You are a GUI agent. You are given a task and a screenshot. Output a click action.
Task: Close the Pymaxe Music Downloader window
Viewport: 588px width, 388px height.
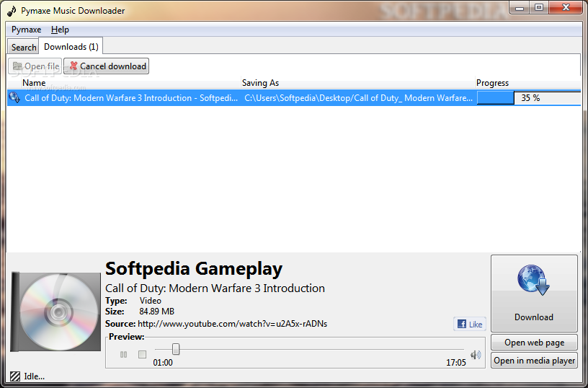tap(566, 7)
